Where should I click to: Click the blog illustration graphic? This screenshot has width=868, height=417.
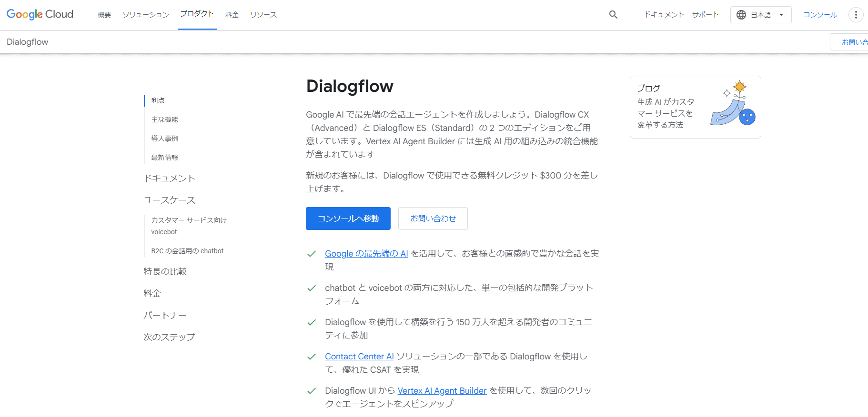pos(733,103)
